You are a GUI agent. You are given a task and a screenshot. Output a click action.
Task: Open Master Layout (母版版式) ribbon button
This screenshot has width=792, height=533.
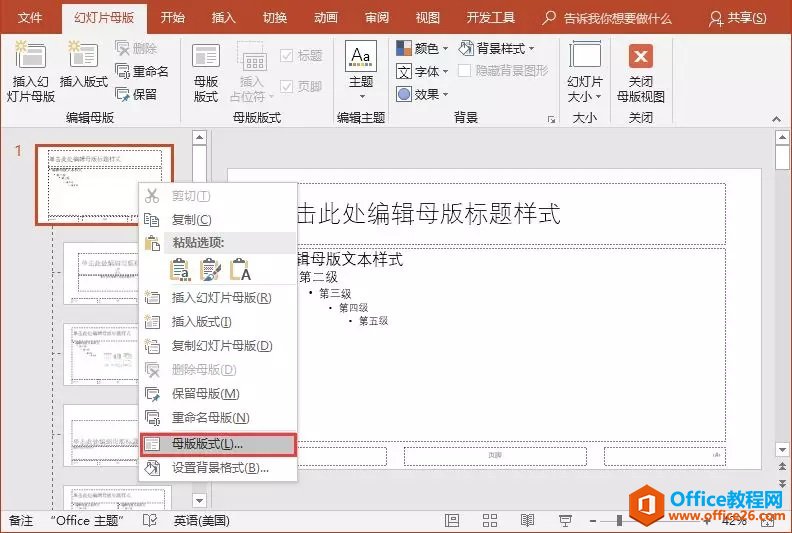click(206, 72)
